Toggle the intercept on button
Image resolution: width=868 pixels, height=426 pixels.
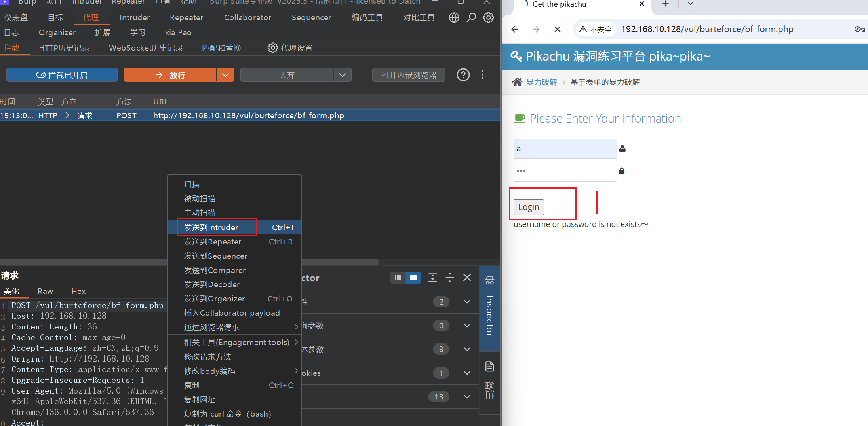point(62,75)
